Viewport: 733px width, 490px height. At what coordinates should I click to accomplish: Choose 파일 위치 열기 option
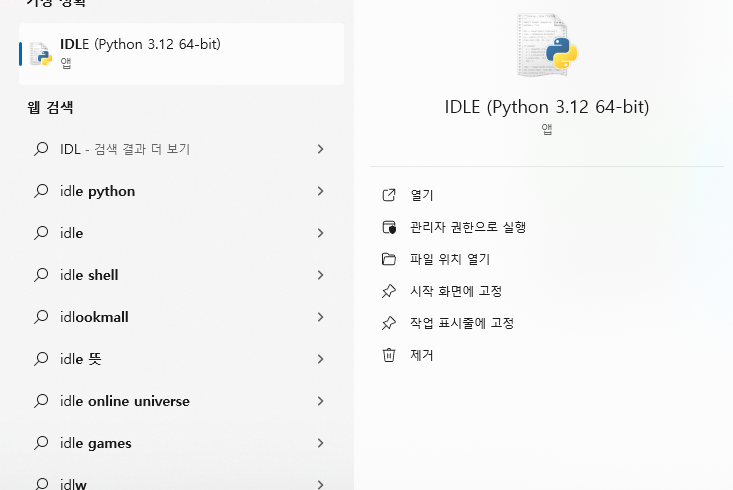click(450, 259)
